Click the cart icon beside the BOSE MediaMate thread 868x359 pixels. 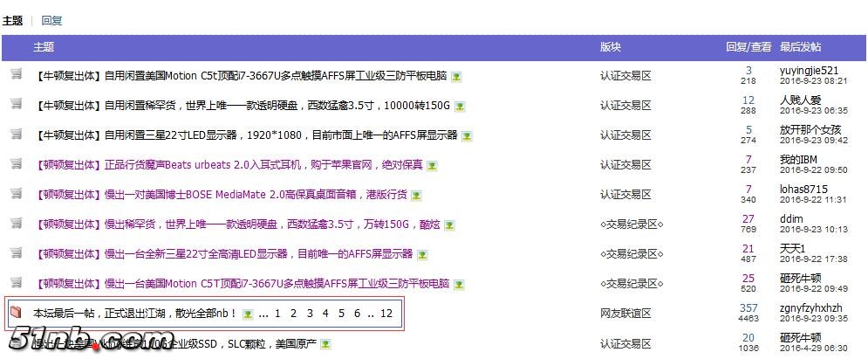click(x=16, y=193)
